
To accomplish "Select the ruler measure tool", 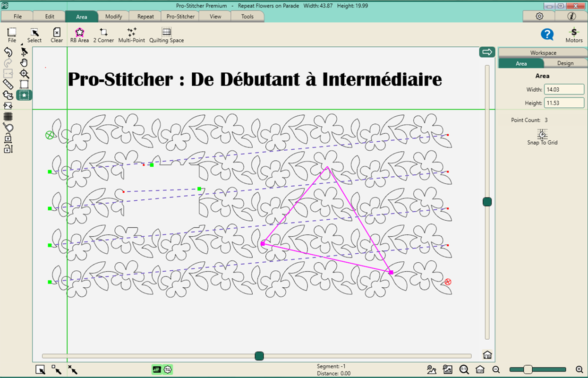I will (x=8, y=85).
